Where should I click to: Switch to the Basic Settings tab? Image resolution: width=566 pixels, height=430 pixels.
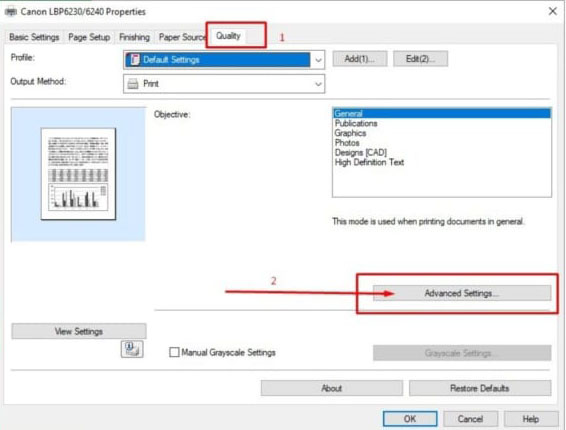pos(34,37)
